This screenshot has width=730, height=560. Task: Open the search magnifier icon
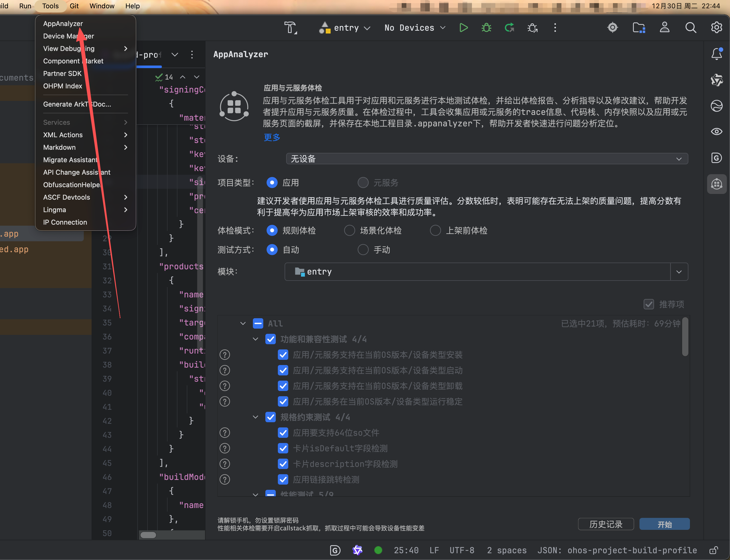(691, 27)
